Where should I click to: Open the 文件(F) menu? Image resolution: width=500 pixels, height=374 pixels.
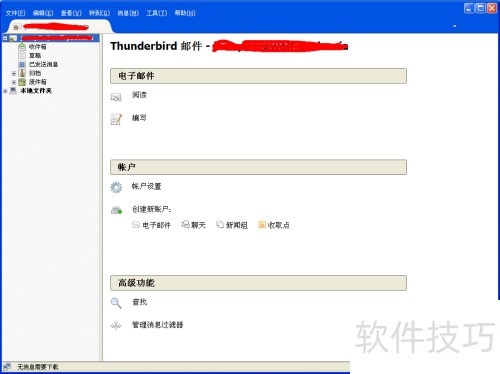pyautogui.click(x=15, y=13)
